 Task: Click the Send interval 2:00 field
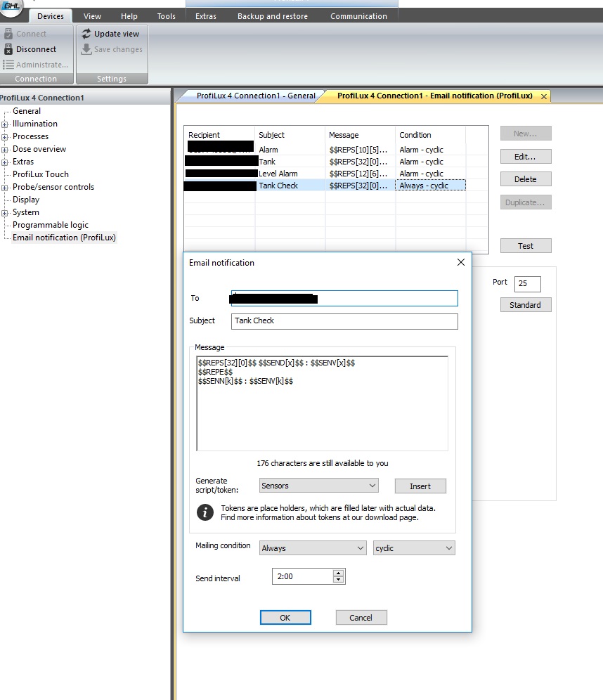303,576
